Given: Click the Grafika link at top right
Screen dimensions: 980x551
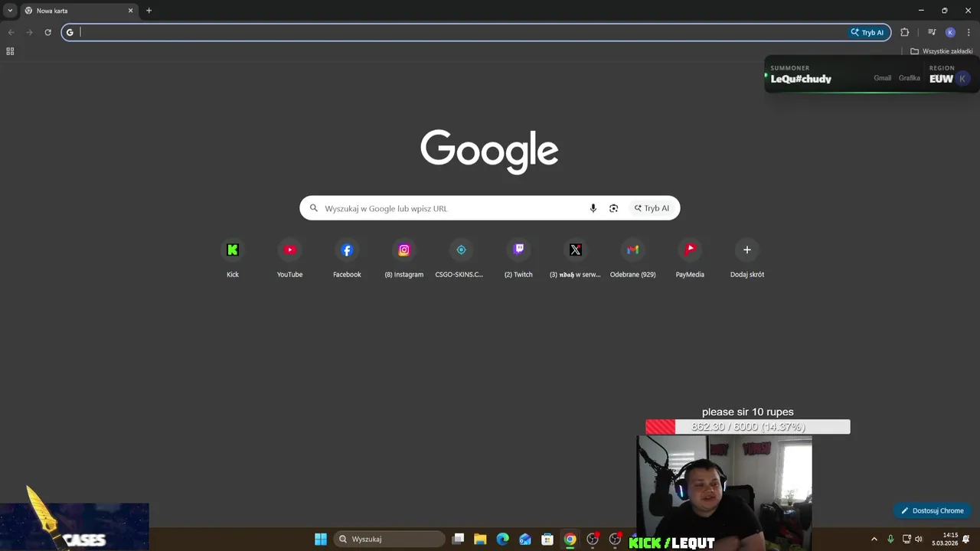Looking at the screenshot, I should (909, 78).
